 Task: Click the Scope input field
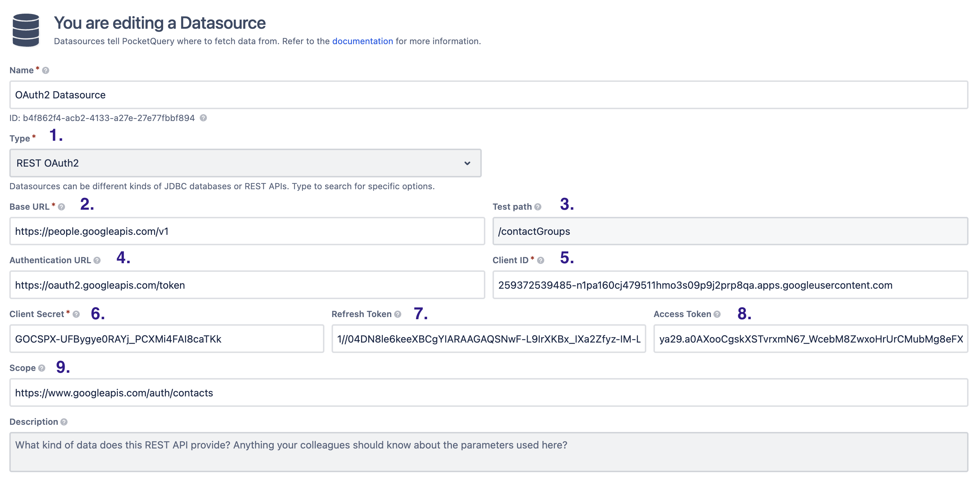(x=489, y=393)
